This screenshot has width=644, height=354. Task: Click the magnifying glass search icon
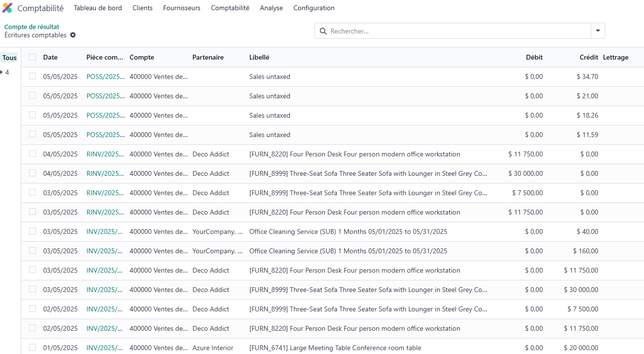323,31
